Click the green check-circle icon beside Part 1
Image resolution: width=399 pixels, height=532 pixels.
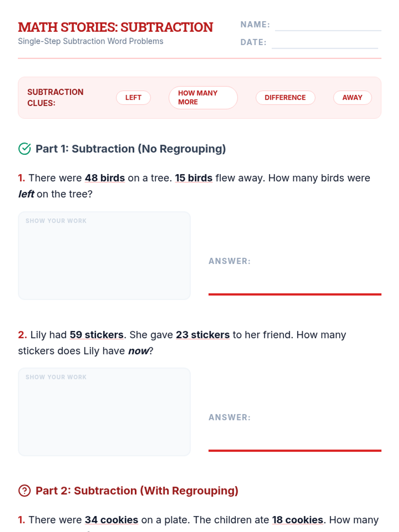coord(25,149)
